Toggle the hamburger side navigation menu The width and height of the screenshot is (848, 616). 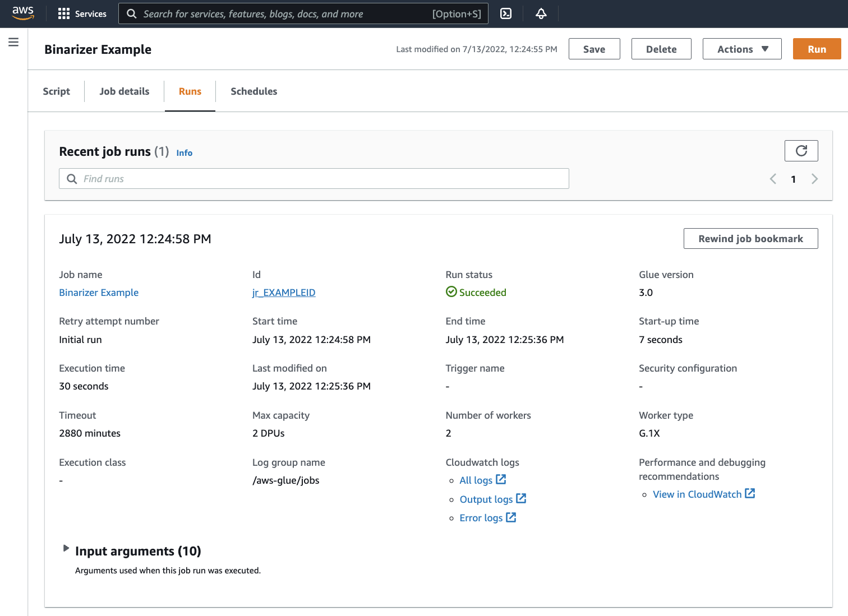tap(13, 42)
